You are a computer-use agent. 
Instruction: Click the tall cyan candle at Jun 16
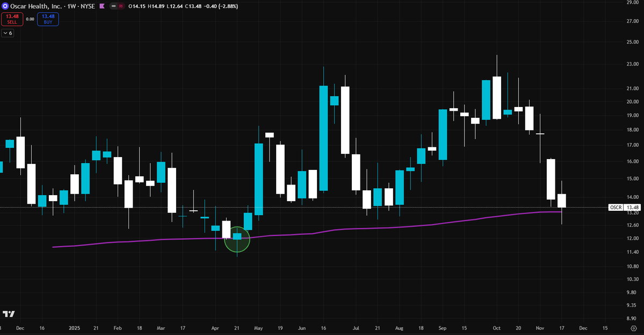324,138
